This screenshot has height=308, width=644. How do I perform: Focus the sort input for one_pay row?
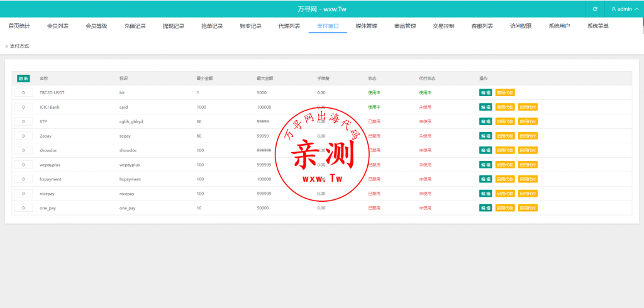point(23,208)
